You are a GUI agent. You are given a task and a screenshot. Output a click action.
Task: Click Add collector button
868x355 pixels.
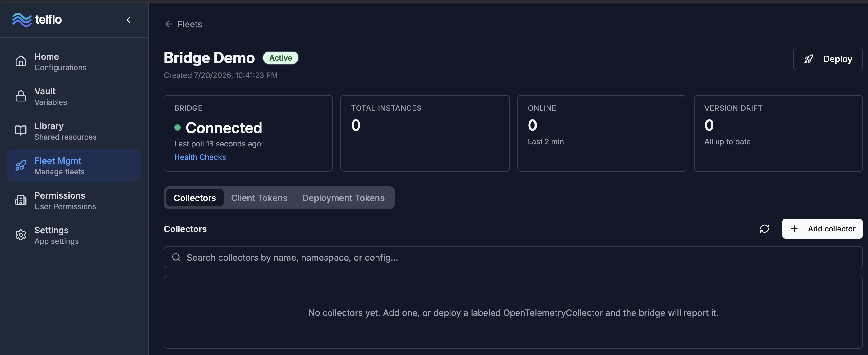pyautogui.click(x=822, y=229)
